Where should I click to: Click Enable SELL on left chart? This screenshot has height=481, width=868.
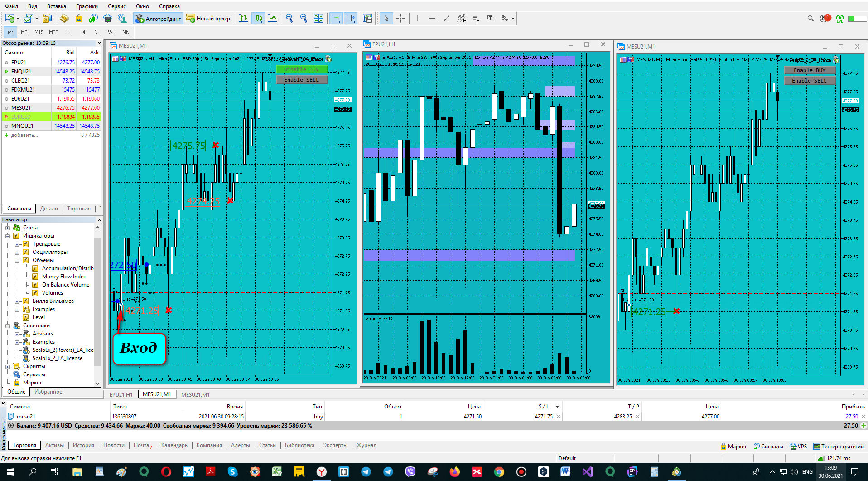[301, 80]
